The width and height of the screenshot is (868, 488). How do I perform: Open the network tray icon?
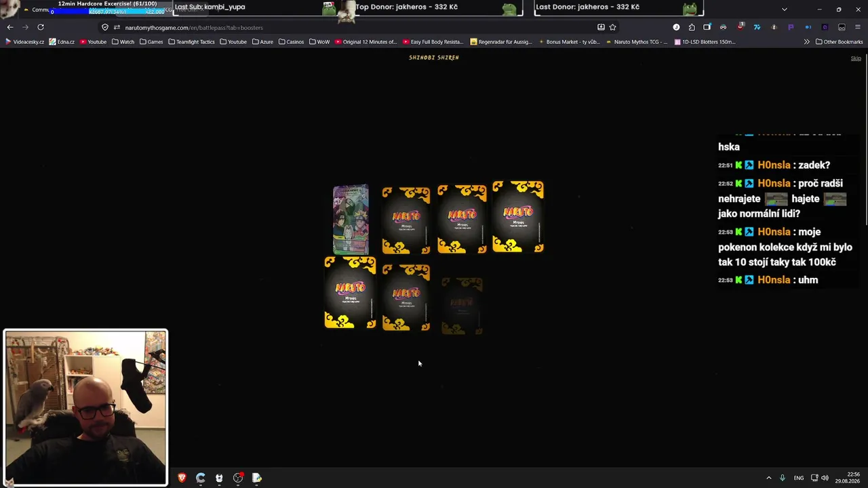click(814, 478)
